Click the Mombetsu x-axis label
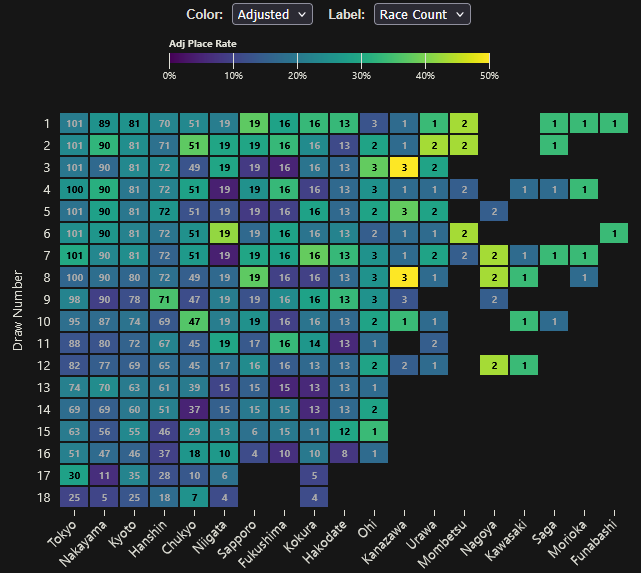 tap(443, 544)
